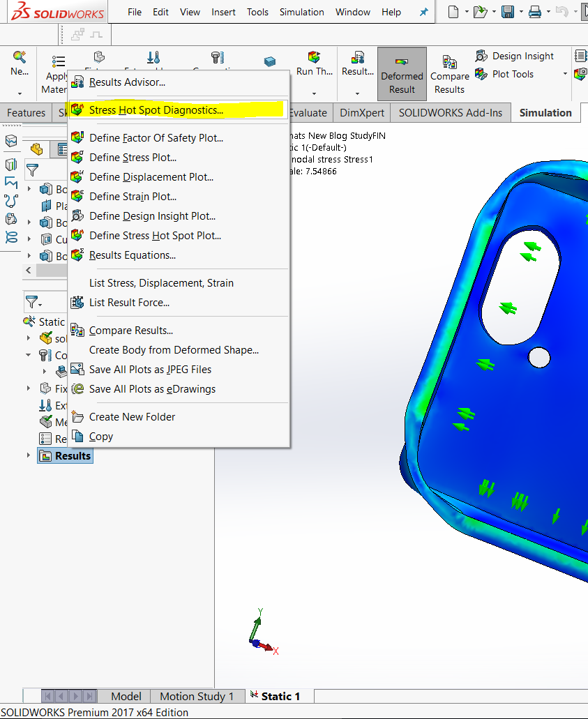588x719 pixels.
Task: Pin the menu bar with pushpin icon
Action: 424,13
